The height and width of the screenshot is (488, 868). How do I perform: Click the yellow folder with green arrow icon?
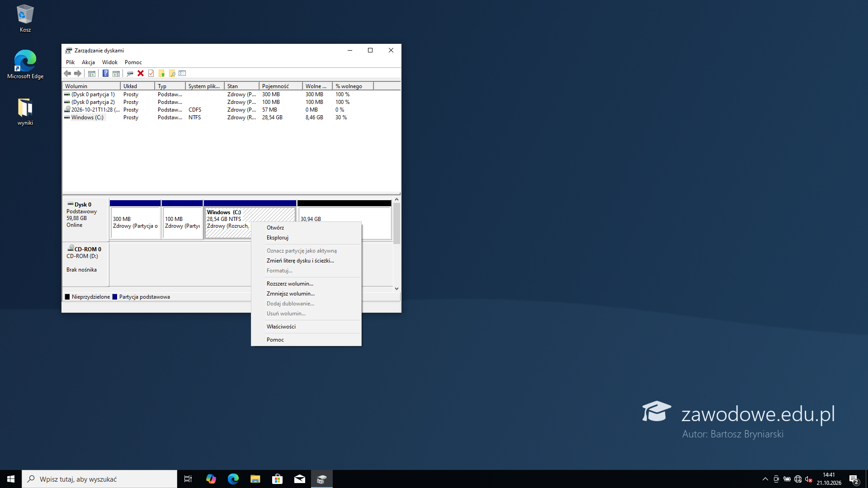point(161,73)
